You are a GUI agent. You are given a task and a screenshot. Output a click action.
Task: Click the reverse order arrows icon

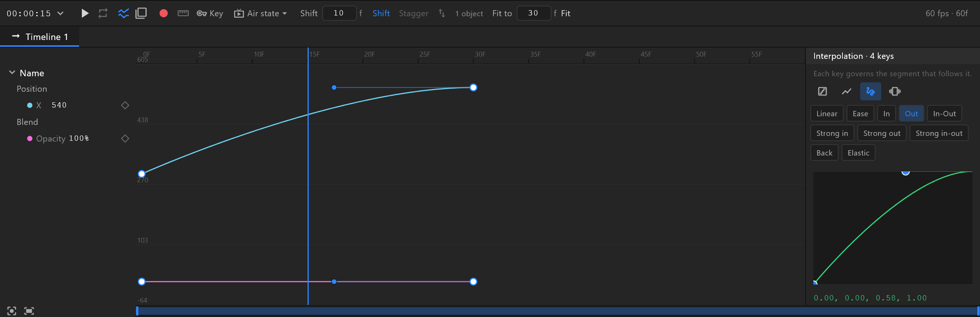pos(442,13)
